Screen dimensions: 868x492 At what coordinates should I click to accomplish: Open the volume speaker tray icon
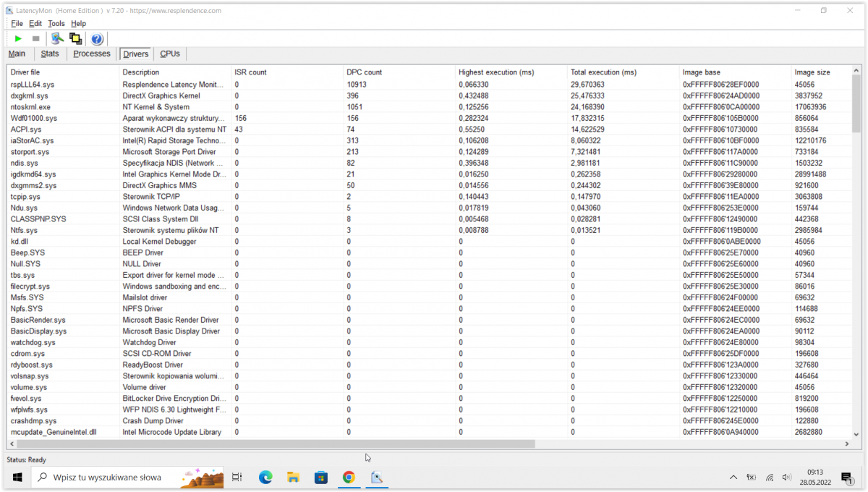(787, 477)
